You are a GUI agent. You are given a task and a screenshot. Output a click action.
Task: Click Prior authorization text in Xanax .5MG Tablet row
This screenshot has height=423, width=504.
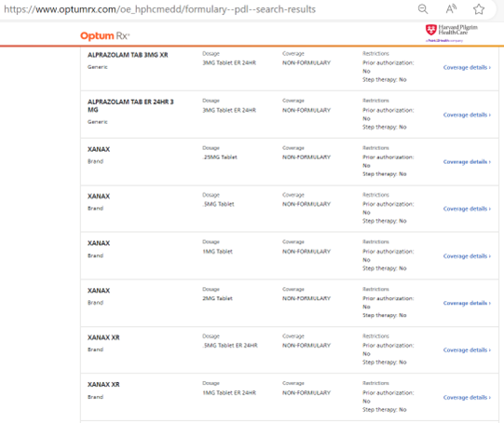click(x=388, y=209)
